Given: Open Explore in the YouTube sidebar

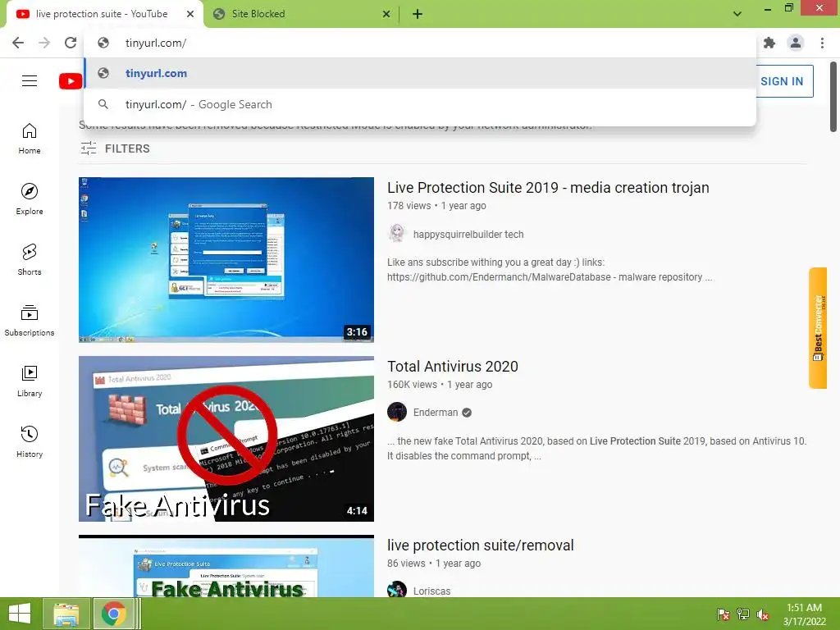Looking at the screenshot, I should tap(30, 199).
